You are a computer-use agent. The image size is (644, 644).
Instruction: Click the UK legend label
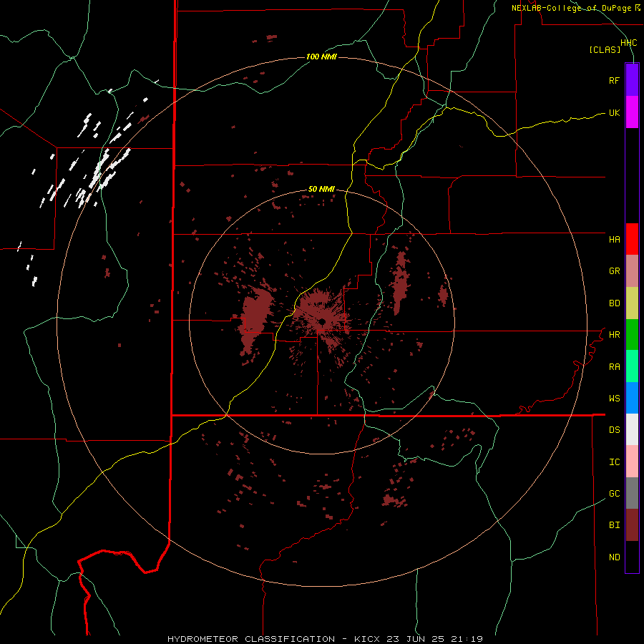point(614,112)
